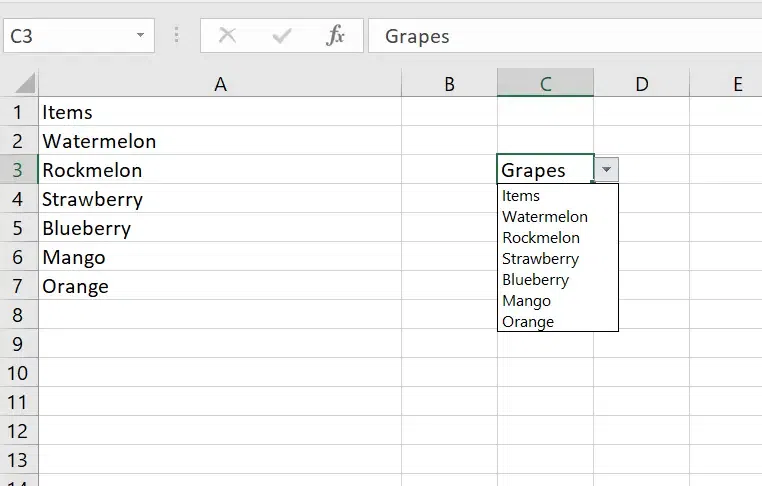
Task: Click the Insert Function fx icon
Action: coord(336,36)
